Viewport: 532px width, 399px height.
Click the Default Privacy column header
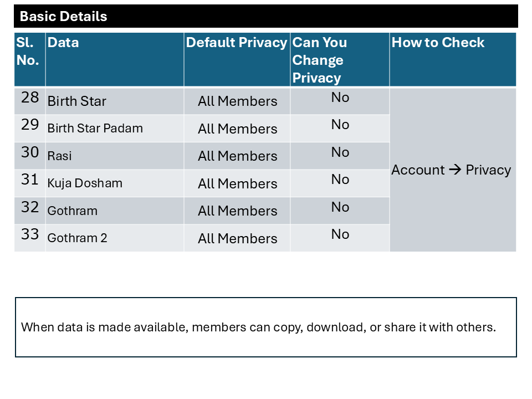click(x=237, y=60)
